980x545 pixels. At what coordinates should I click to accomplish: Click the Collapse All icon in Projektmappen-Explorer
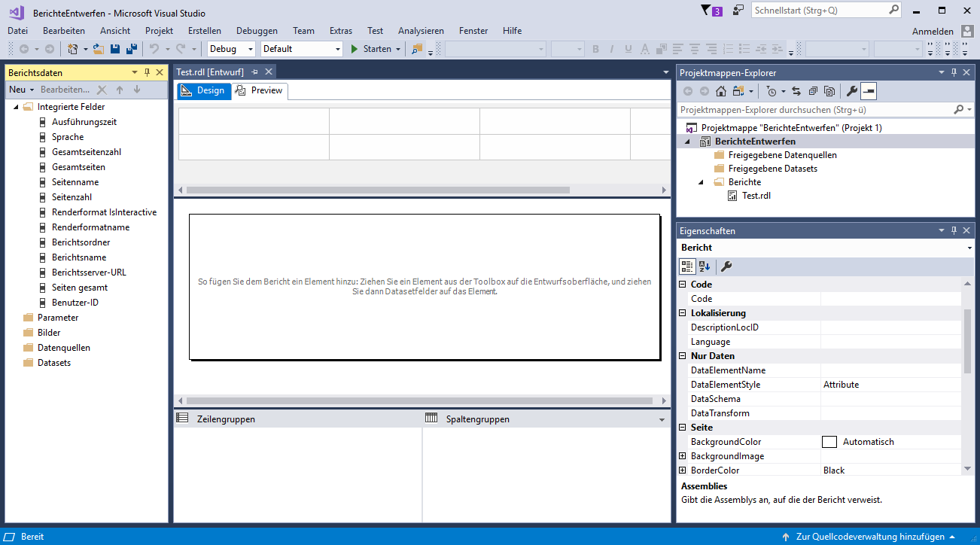click(x=813, y=91)
